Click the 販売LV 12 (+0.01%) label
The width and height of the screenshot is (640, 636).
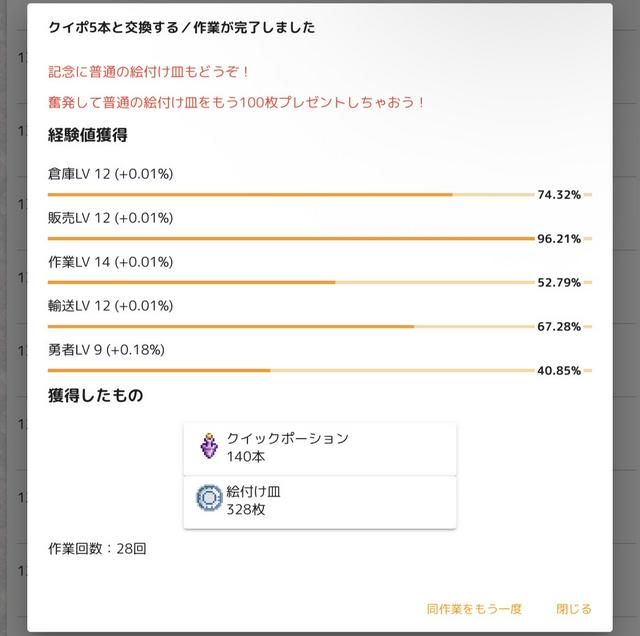point(110,218)
